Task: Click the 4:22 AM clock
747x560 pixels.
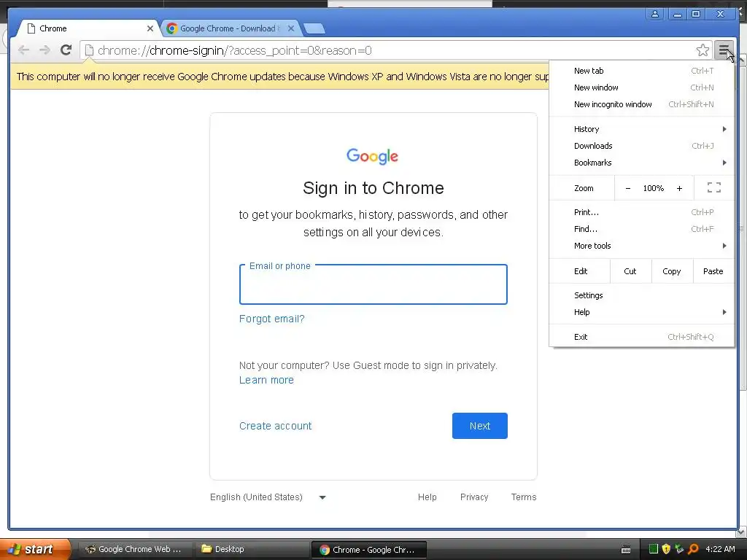Action: tap(720, 549)
